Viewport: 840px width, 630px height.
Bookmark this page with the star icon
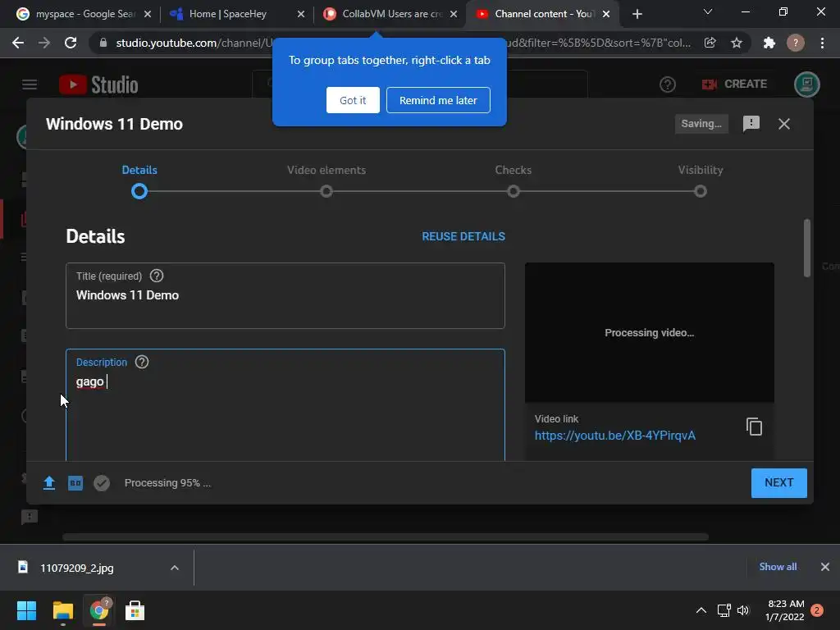737,43
